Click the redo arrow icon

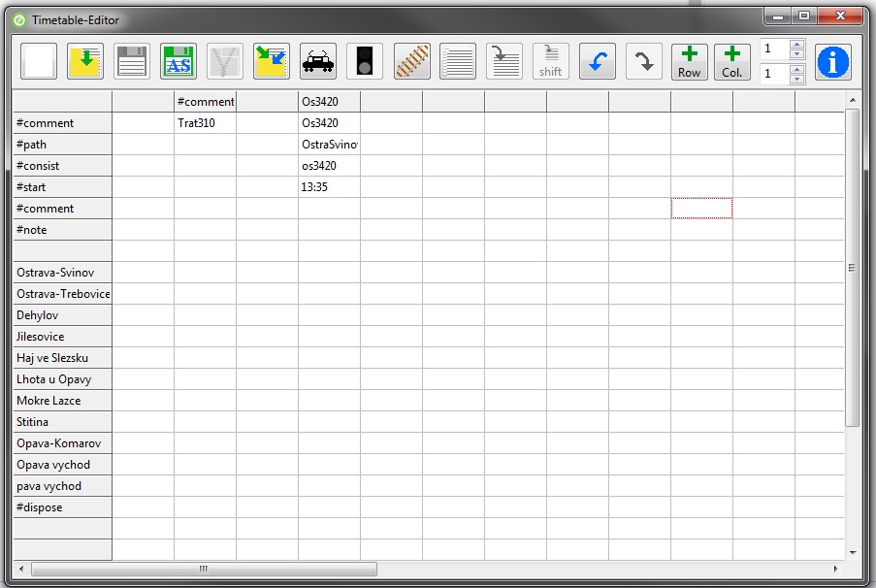644,62
